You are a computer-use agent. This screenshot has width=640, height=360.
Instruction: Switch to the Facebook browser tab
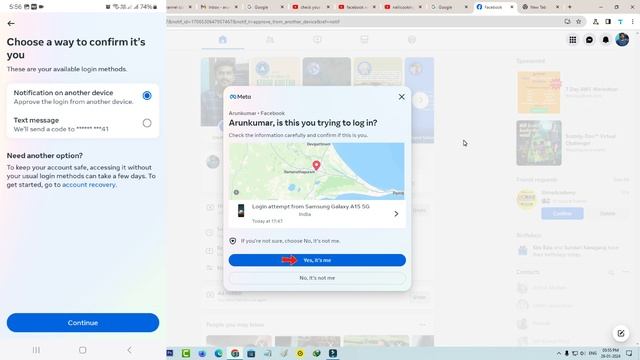(x=493, y=7)
